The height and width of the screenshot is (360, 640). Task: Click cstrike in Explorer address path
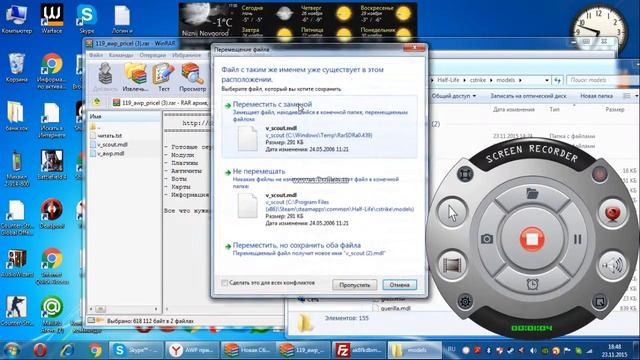478,80
